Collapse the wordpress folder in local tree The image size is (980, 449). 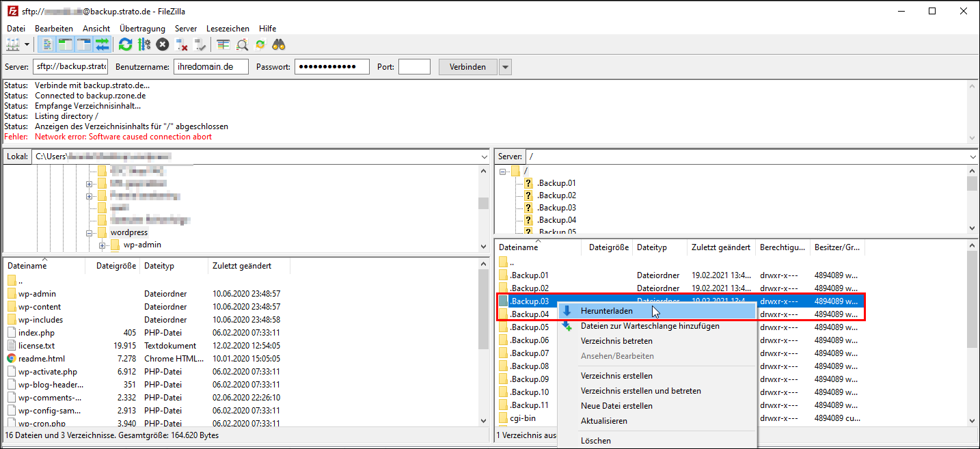[x=90, y=233]
